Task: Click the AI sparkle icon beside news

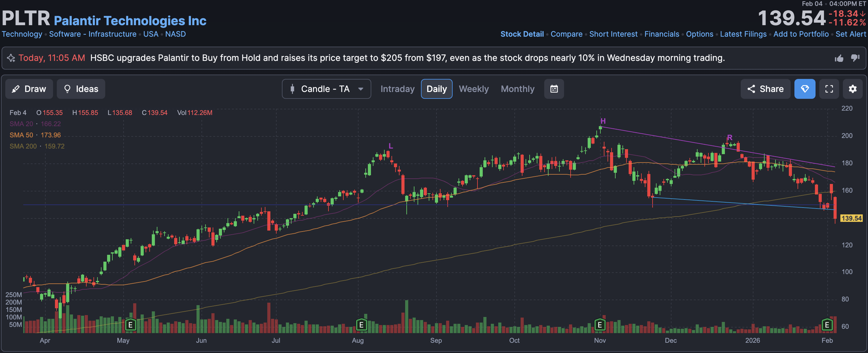Action: coord(11,58)
